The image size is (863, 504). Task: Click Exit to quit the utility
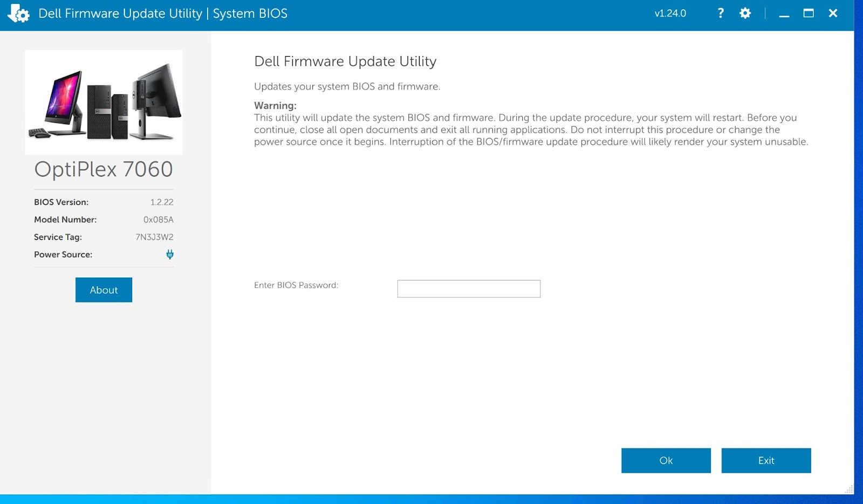[766, 460]
